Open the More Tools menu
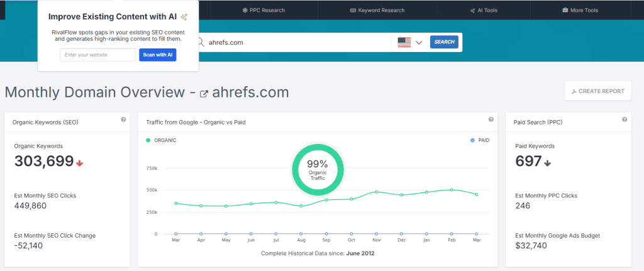644x271 pixels. [x=580, y=10]
